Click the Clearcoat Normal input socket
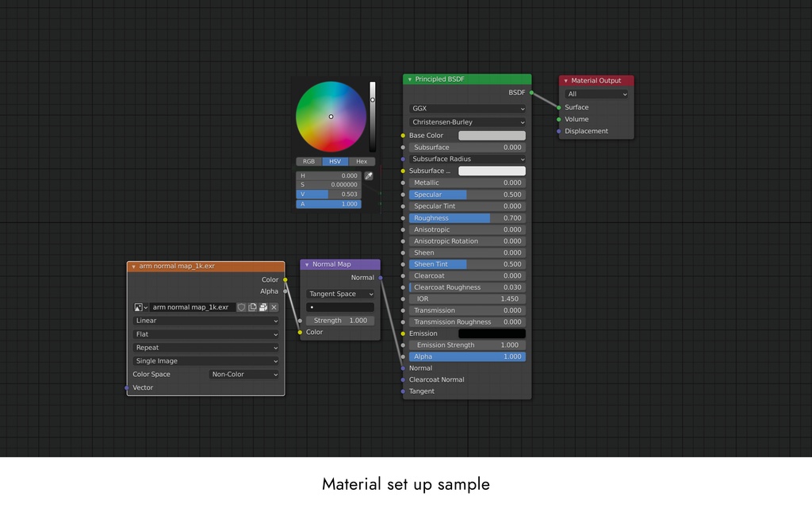This screenshot has width=812, height=508. 403,380
